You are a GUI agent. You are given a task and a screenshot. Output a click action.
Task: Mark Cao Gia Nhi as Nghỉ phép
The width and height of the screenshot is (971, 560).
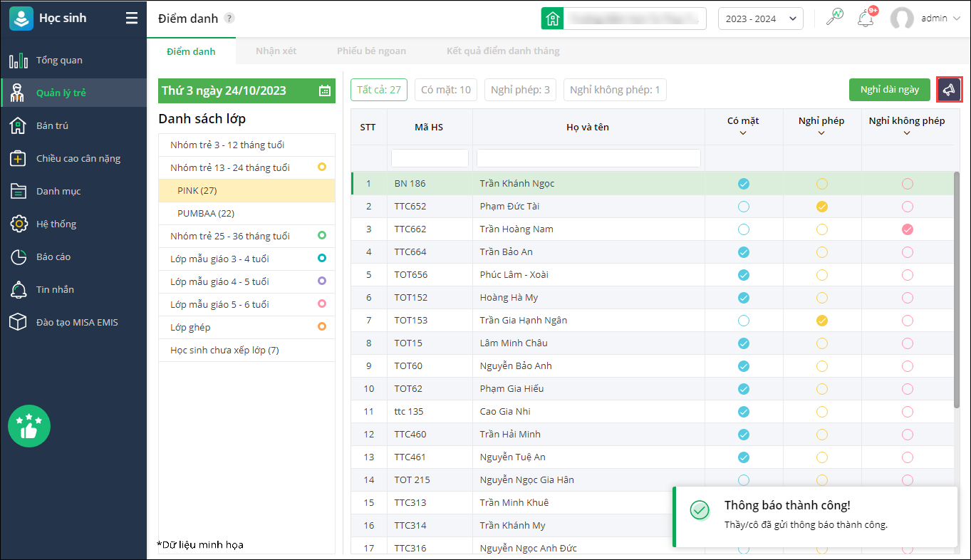tap(822, 412)
